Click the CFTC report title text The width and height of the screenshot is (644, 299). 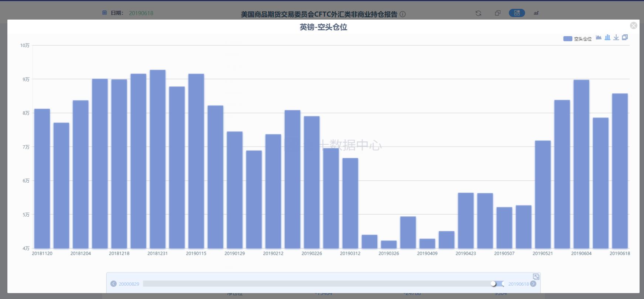click(319, 14)
